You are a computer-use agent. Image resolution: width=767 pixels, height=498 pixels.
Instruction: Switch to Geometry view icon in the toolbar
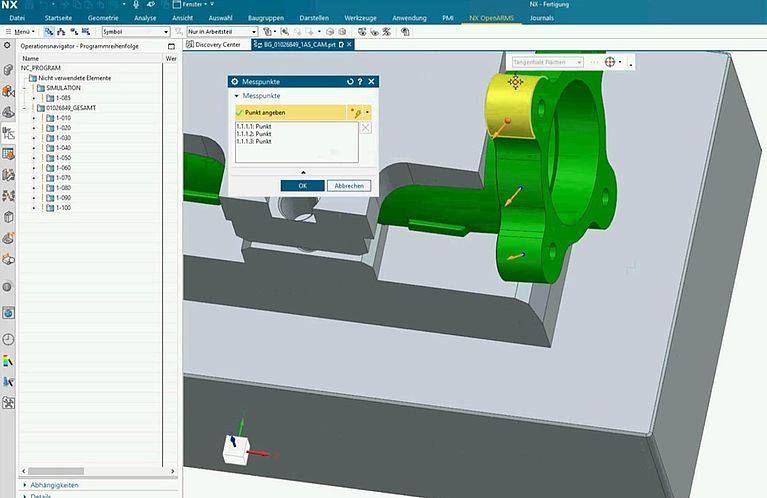74,32
